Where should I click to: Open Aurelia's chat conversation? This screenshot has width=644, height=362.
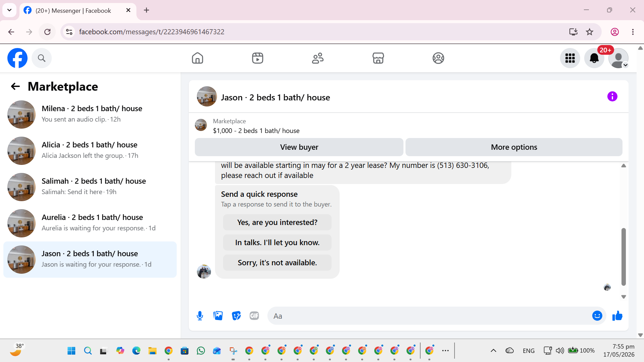pos(90,223)
